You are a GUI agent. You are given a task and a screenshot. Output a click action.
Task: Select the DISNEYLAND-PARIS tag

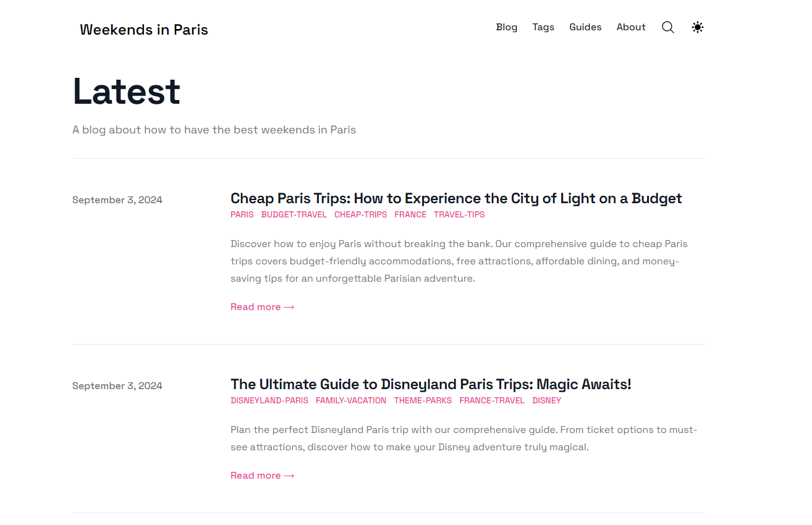(269, 400)
